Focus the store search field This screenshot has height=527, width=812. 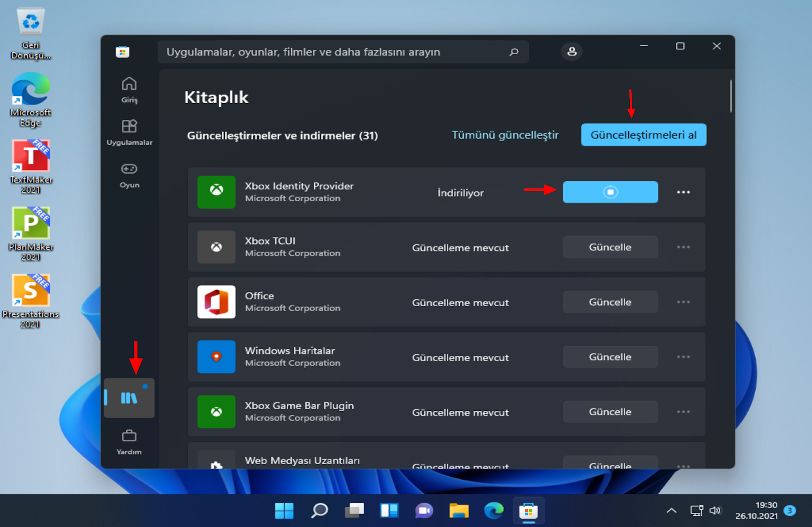pos(343,52)
